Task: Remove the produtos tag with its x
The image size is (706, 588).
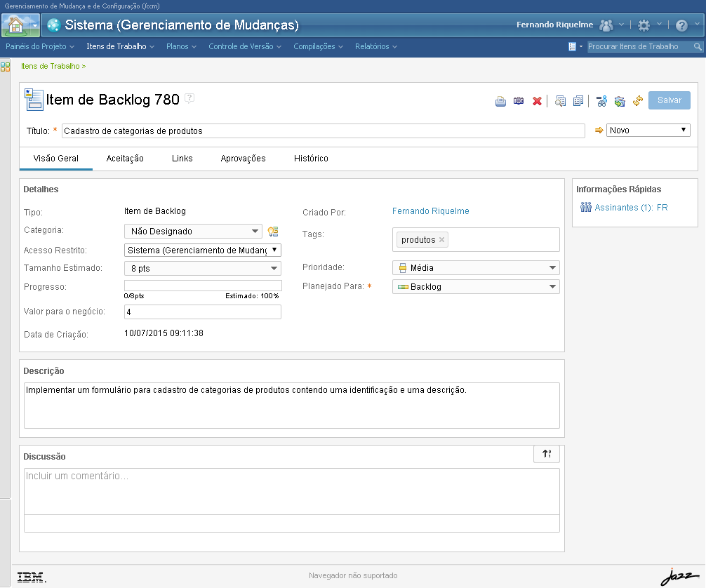Action: point(441,239)
